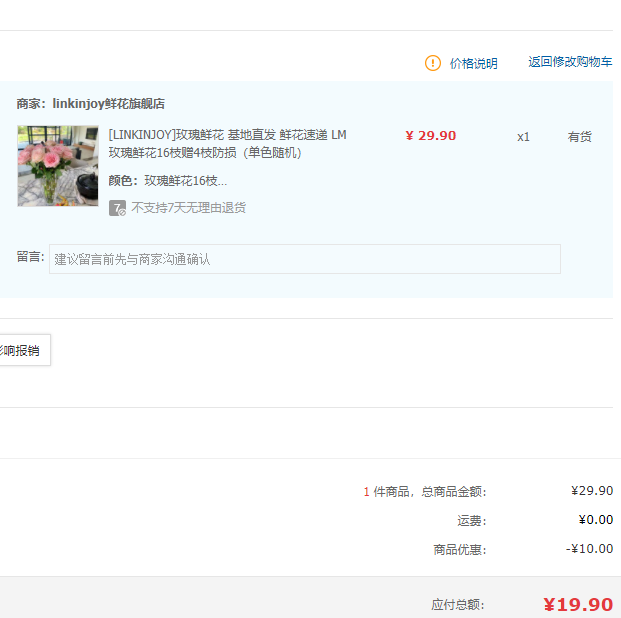This screenshot has height=618, width=621.
Task: Click the 件商品，总商品金额 label
Action: pos(430,492)
